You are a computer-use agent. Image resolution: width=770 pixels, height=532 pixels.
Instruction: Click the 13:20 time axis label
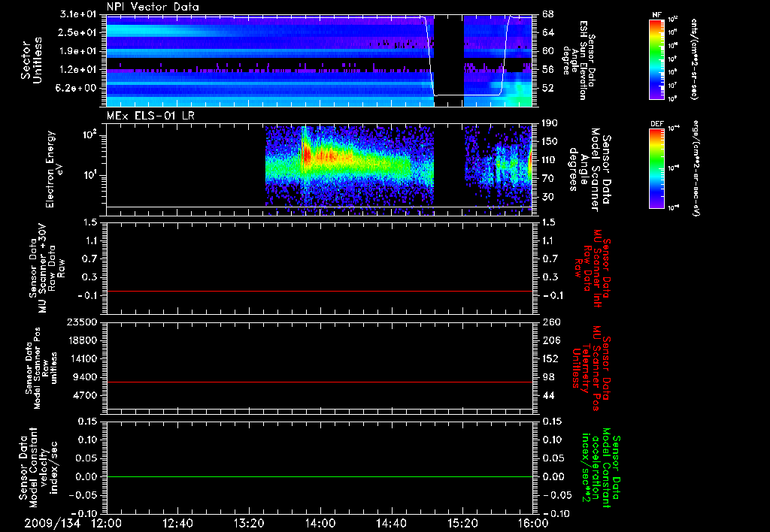pyautogui.click(x=249, y=523)
